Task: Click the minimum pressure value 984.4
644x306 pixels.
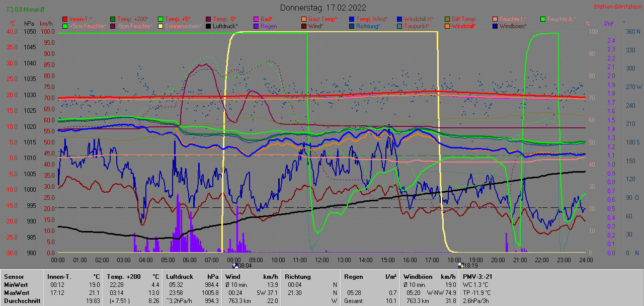Action: [x=212, y=285]
